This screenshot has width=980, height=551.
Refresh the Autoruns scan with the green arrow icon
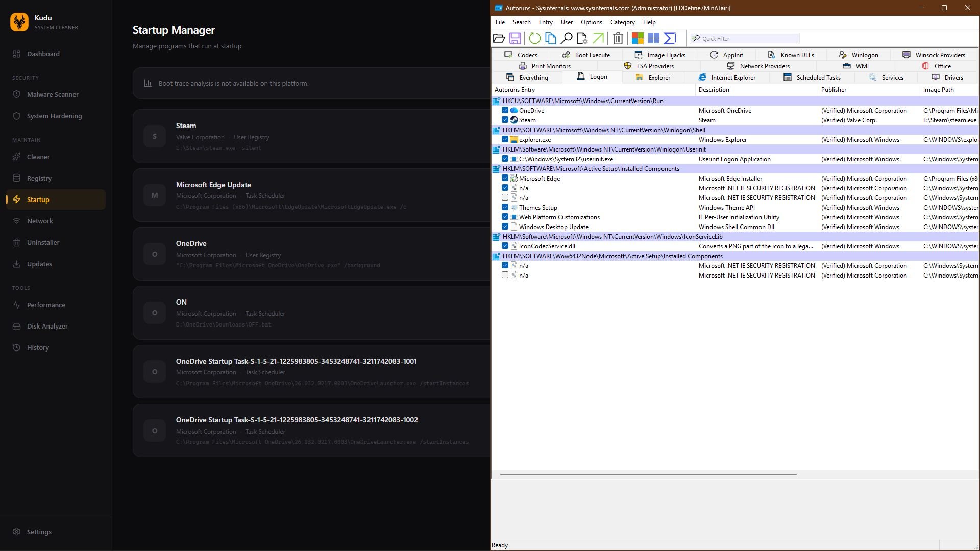click(x=534, y=38)
